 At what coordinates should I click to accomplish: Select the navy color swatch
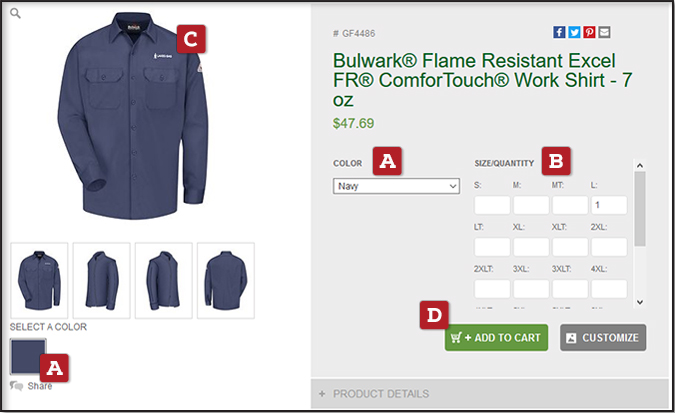(x=28, y=357)
